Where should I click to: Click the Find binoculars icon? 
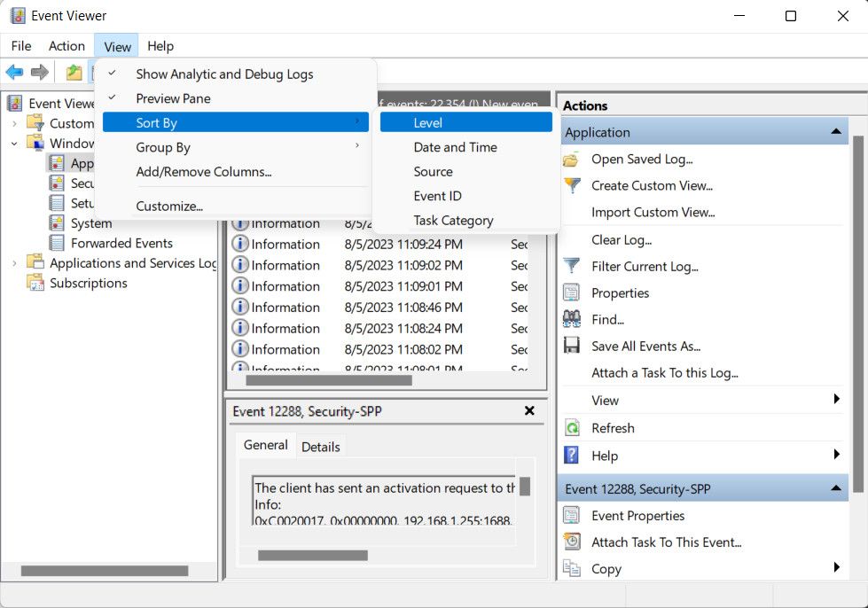click(573, 319)
